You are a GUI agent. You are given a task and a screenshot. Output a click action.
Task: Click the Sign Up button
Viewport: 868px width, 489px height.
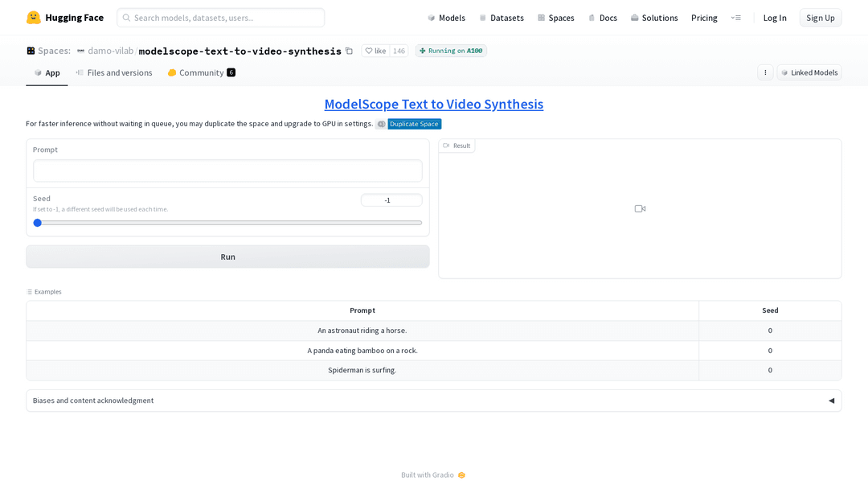[821, 18]
